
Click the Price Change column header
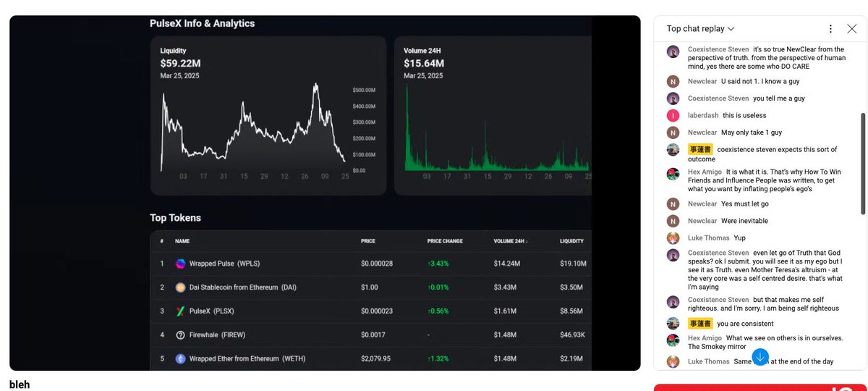[x=445, y=241]
